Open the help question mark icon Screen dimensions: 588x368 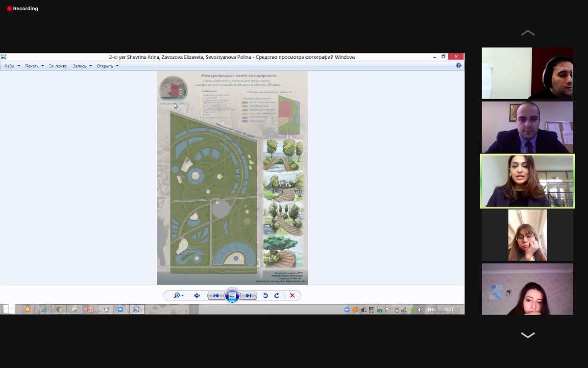(458, 65)
